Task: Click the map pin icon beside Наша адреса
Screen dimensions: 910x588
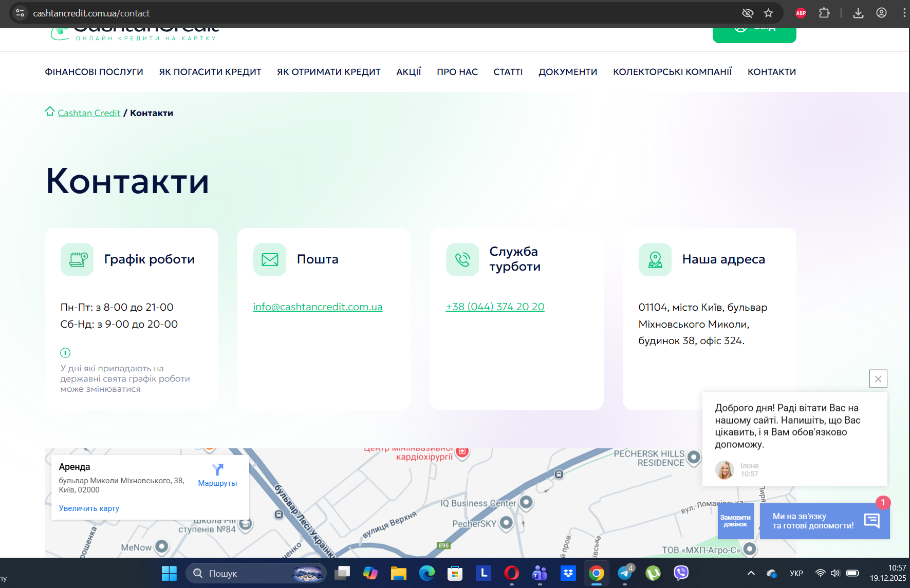Action: pyautogui.click(x=655, y=259)
